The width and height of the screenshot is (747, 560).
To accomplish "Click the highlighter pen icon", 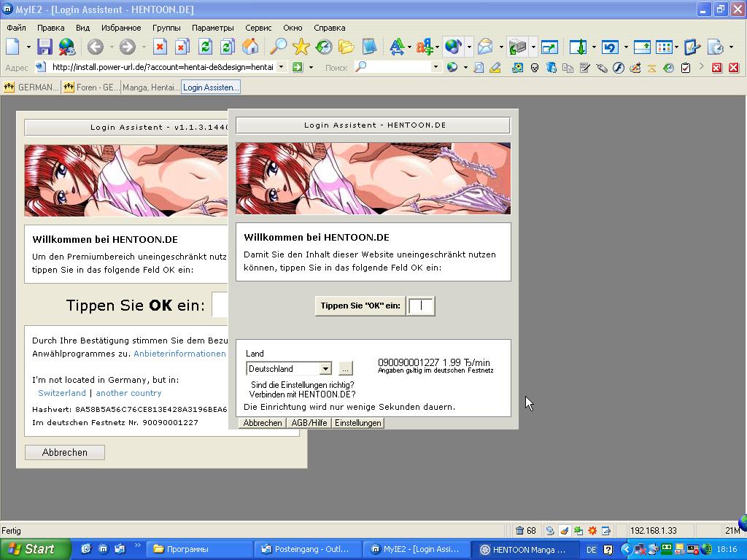I will tap(495, 68).
